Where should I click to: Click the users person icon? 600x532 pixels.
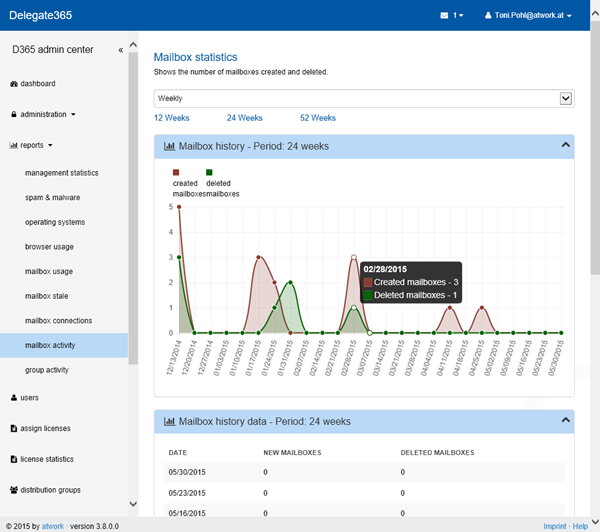click(x=14, y=398)
